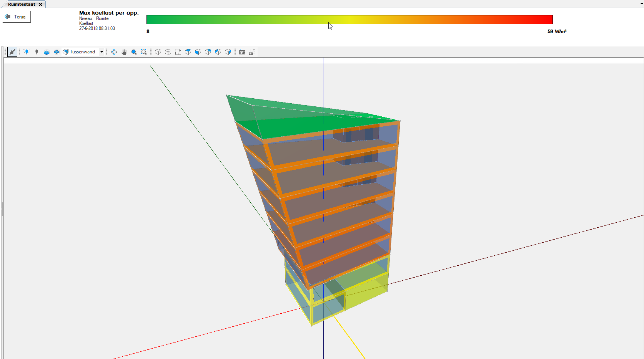Viewport: 644px width, 359px height.
Task: Click the camera snapshot icon
Action: click(x=242, y=52)
